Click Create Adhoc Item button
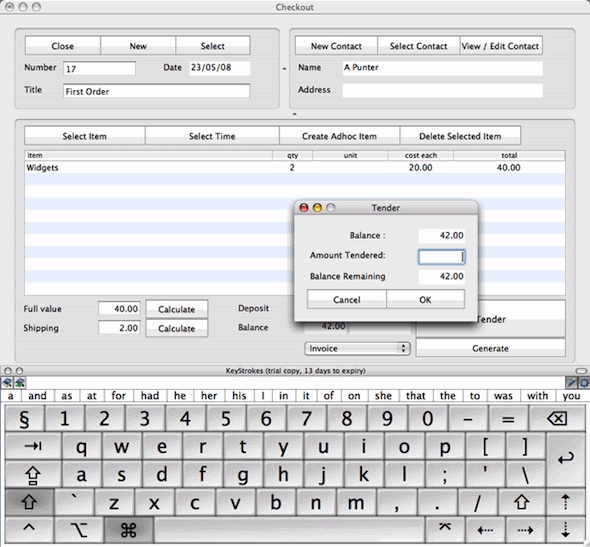Image resolution: width=590 pixels, height=547 pixels. pyautogui.click(x=339, y=136)
